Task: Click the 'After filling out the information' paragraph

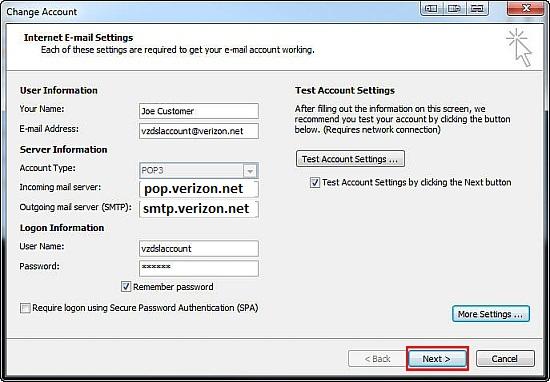Action: pyautogui.click(x=402, y=119)
